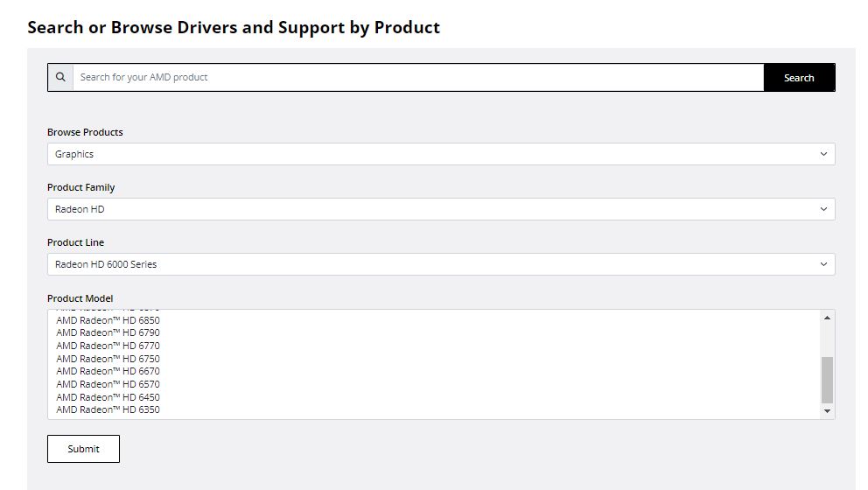The width and height of the screenshot is (868, 490).
Task: Open the Browse Products dropdown
Action: coord(440,154)
